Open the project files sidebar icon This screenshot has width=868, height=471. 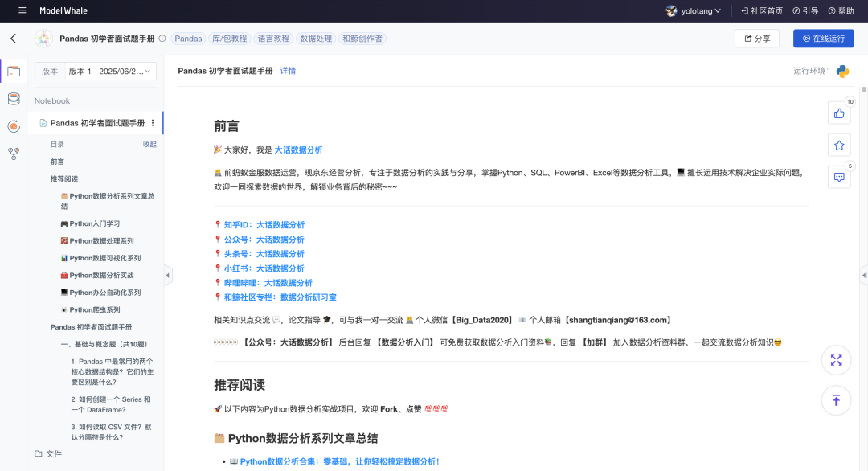[14, 72]
